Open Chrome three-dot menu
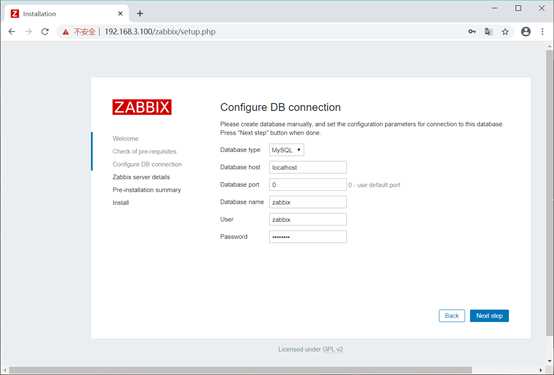This screenshot has width=554, height=375. [x=542, y=32]
